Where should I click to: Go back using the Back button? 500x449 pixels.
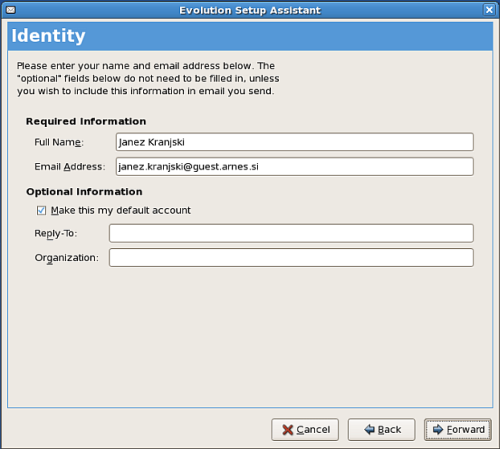click(382, 430)
